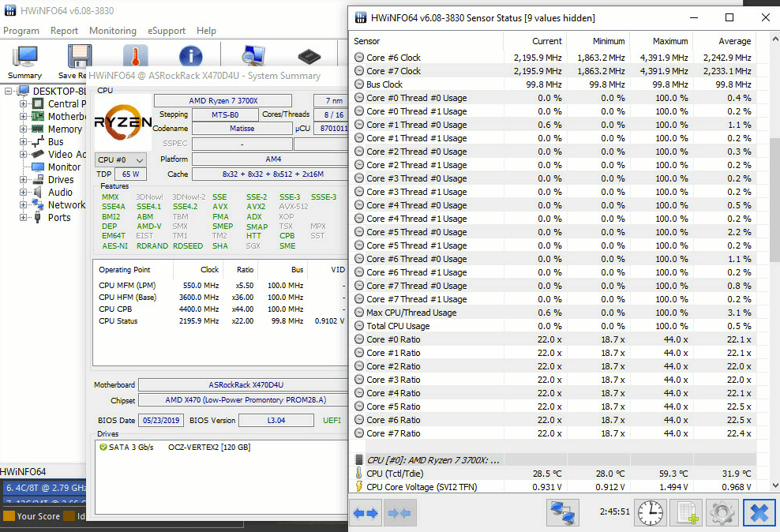
Task: Expand the Motherboard tree node
Action: pyautogui.click(x=23, y=116)
